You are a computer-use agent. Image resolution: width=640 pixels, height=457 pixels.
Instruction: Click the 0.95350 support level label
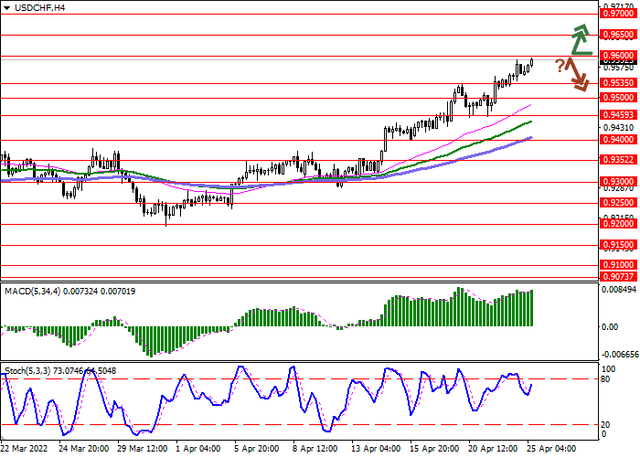(x=618, y=83)
